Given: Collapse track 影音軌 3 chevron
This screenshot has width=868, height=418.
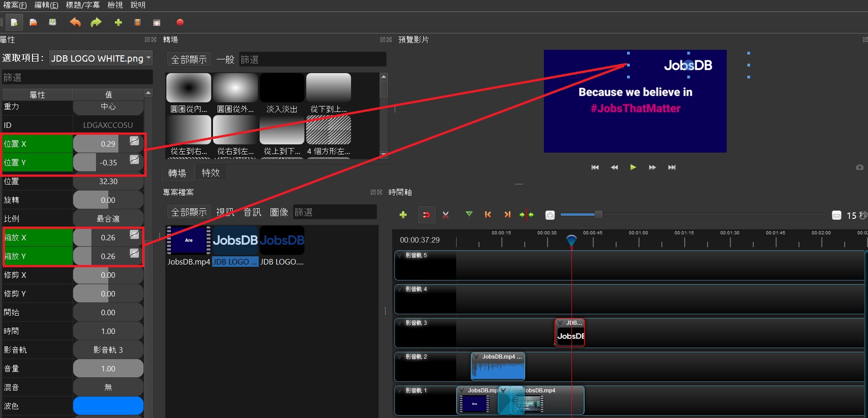Looking at the screenshot, I should coord(400,323).
